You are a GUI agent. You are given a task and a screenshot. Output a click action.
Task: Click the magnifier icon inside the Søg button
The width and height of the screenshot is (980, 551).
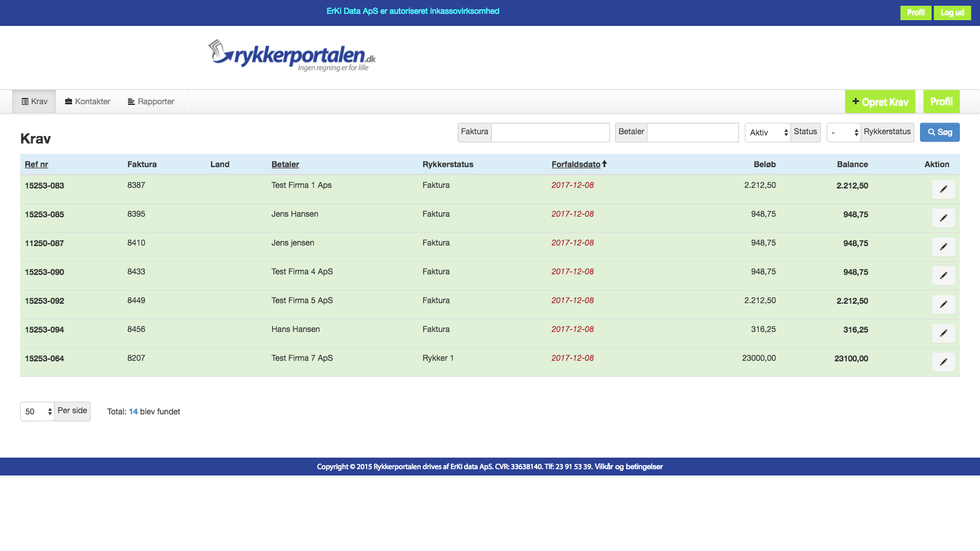[932, 132]
